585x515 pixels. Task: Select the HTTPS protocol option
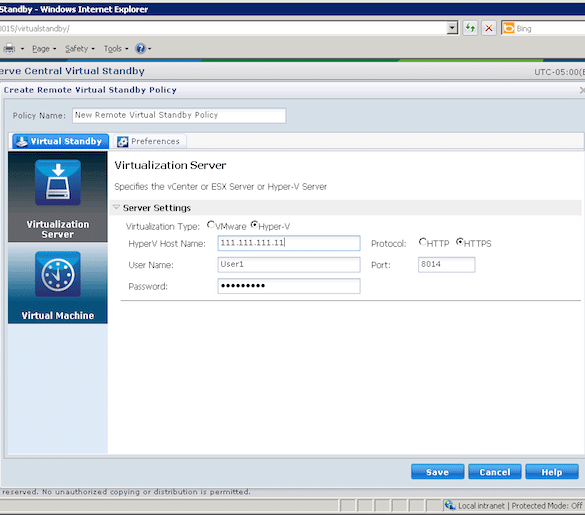tap(460, 242)
